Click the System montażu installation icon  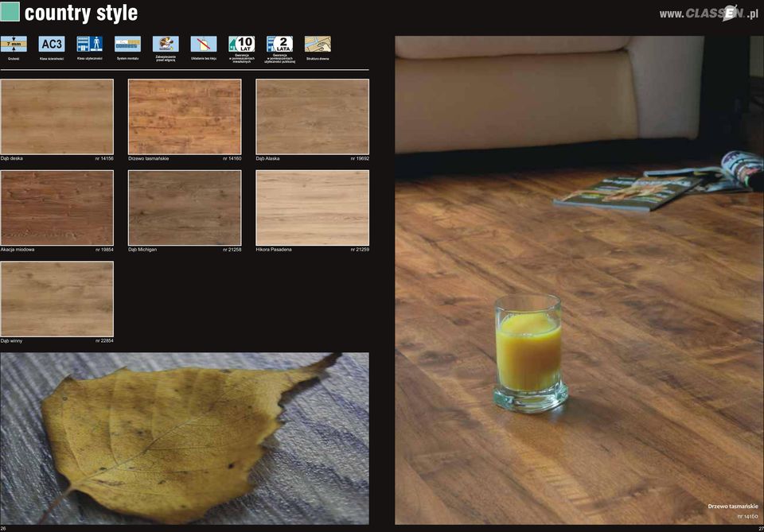point(127,44)
